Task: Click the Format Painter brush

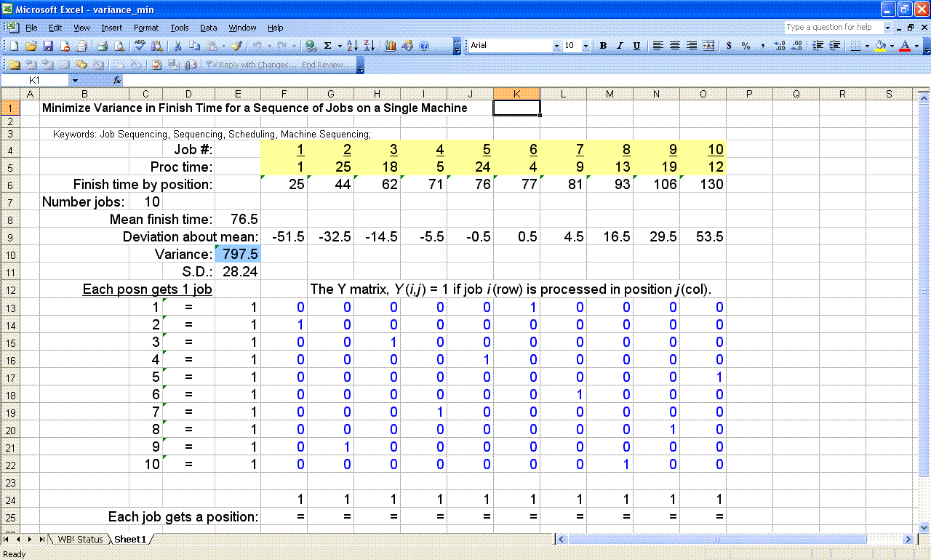Action: (x=236, y=46)
